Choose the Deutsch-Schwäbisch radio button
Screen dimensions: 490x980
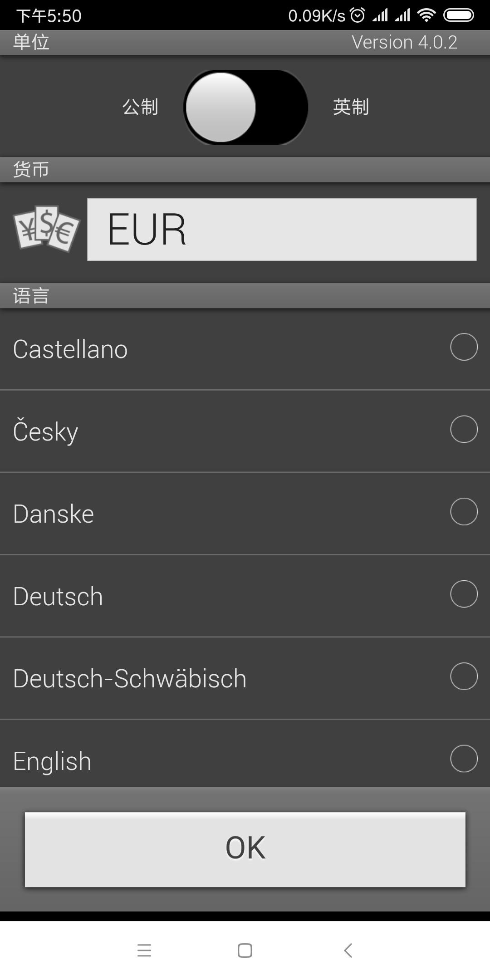pos(464,676)
